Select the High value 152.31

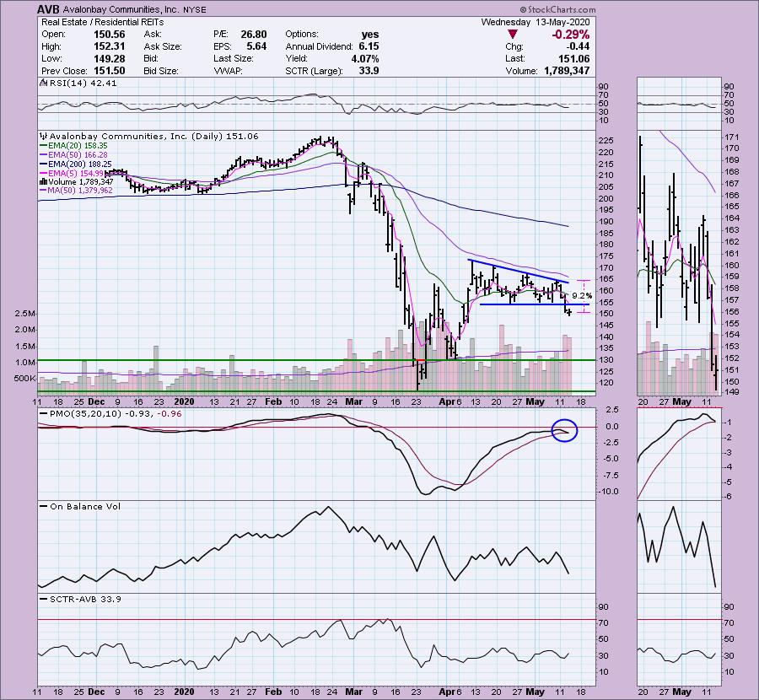click(109, 46)
